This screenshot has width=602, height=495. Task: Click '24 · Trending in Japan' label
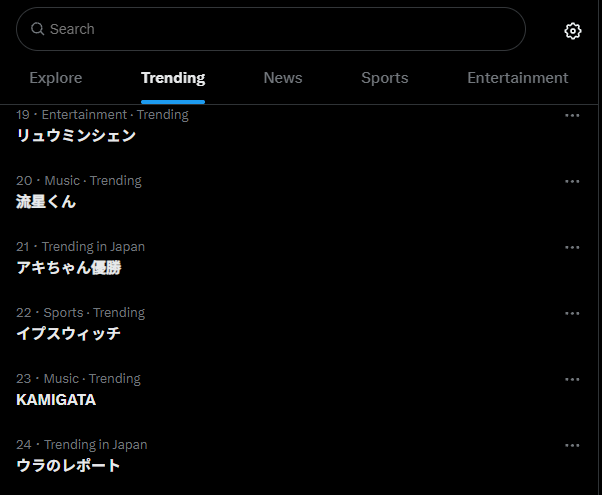coord(81,445)
